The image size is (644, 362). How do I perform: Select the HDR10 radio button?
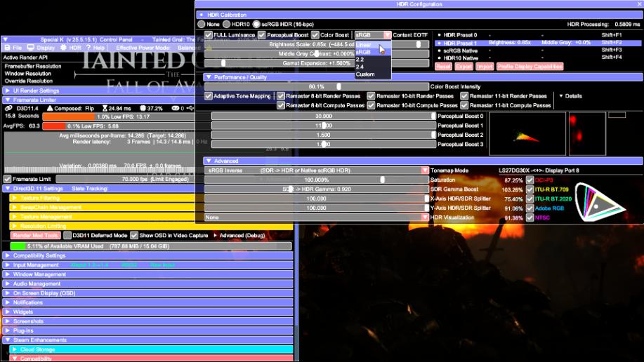[x=226, y=25]
